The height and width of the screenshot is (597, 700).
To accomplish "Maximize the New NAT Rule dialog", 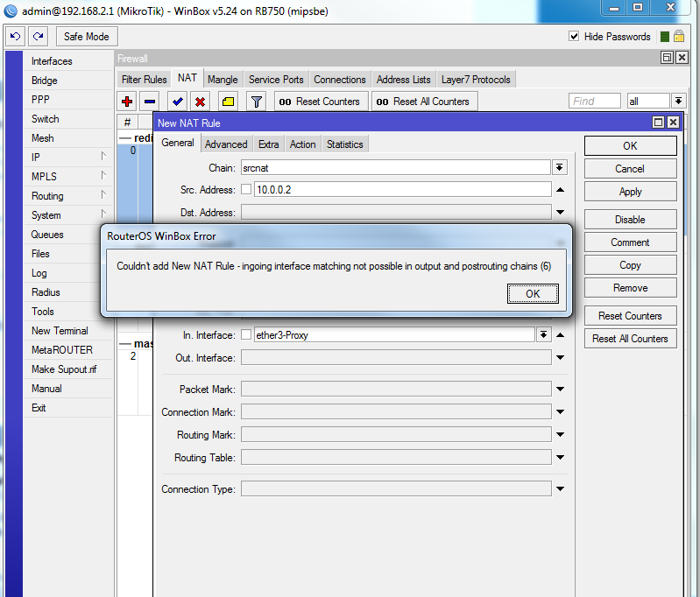I will tap(658, 123).
